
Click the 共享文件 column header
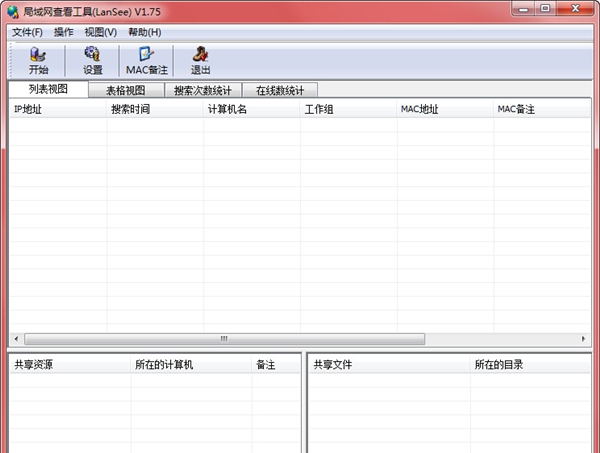[389, 365]
